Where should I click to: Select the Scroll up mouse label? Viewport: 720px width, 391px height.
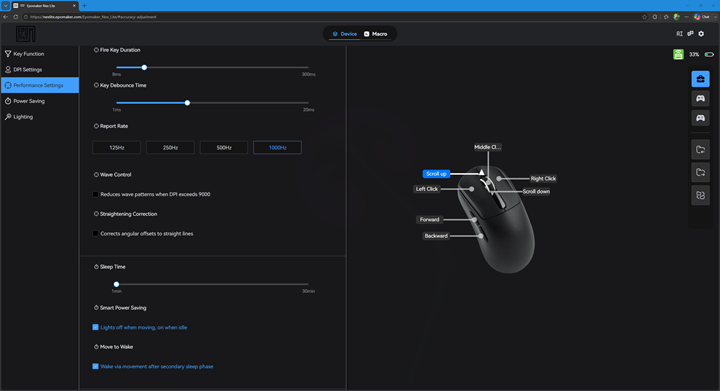click(436, 174)
